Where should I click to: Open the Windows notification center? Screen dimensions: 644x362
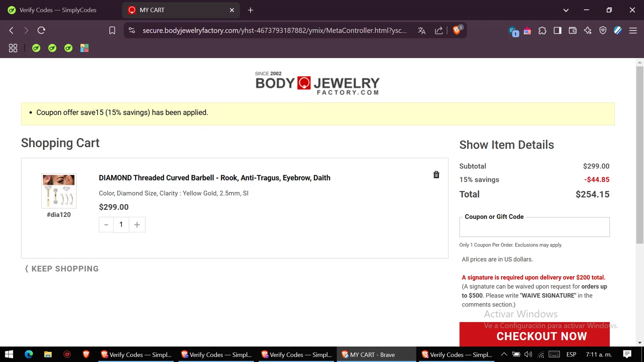pos(627,354)
